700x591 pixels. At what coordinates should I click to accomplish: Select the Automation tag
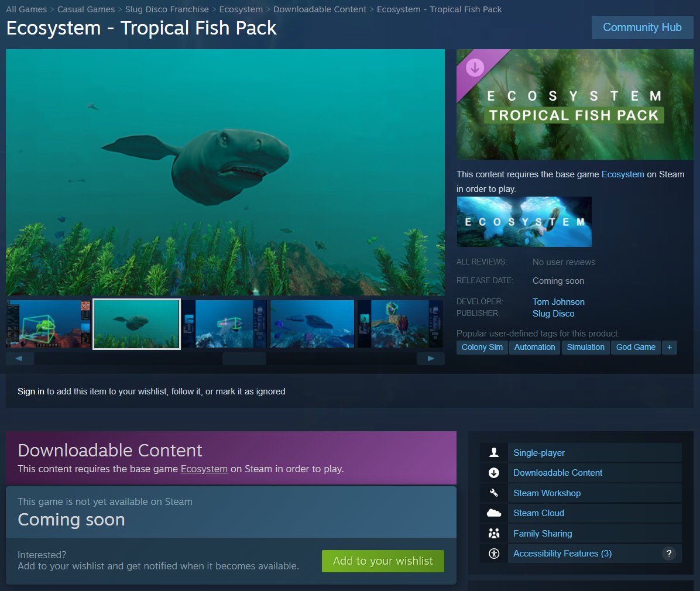coord(534,347)
